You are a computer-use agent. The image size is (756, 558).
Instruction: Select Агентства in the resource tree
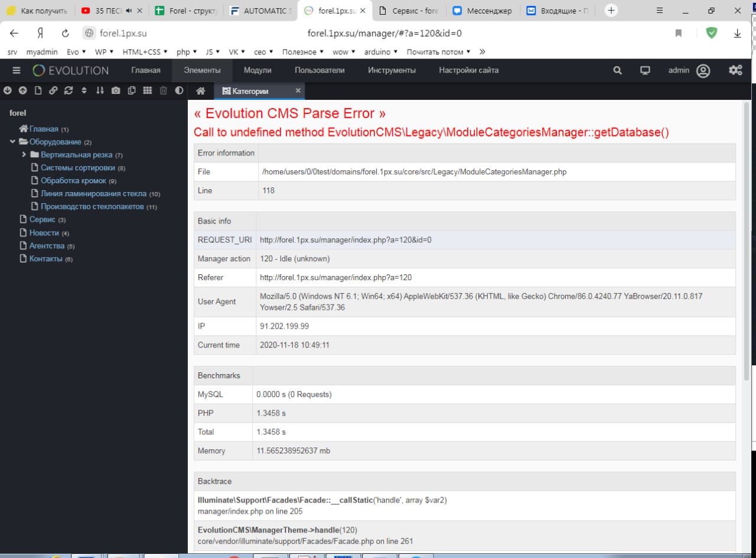click(47, 246)
